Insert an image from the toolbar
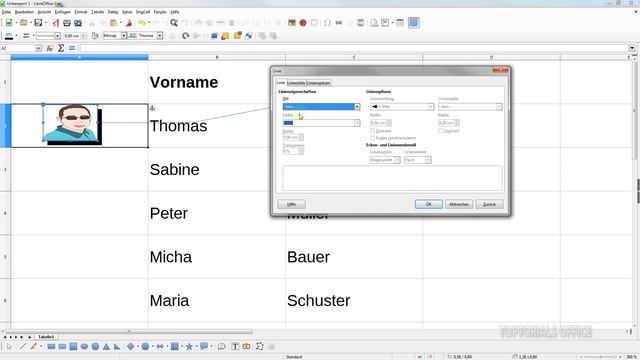The height and width of the screenshot is (360, 640). click(x=291, y=23)
